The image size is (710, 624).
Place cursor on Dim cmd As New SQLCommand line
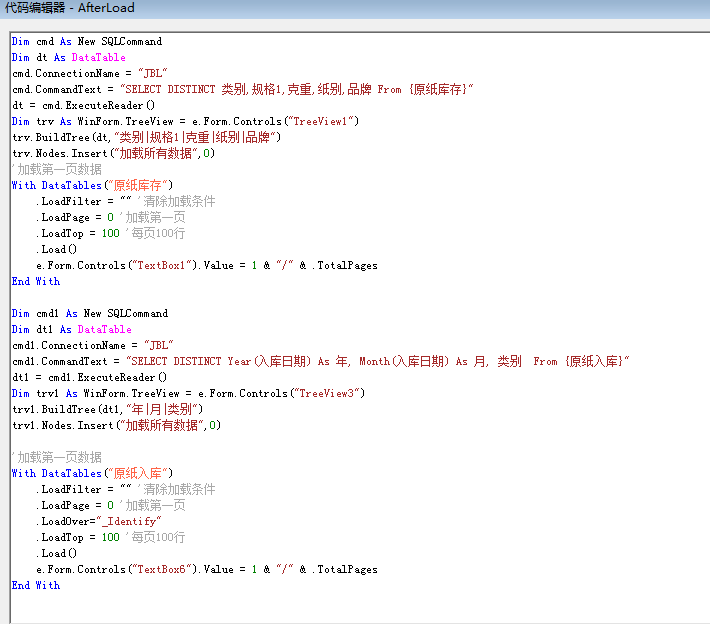coord(86,41)
